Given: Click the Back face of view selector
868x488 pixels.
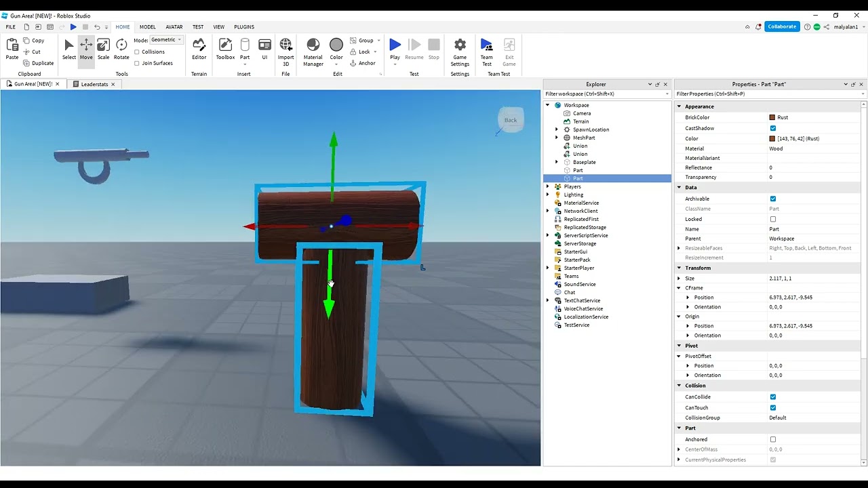Looking at the screenshot, I should click(x=511, y=120).
